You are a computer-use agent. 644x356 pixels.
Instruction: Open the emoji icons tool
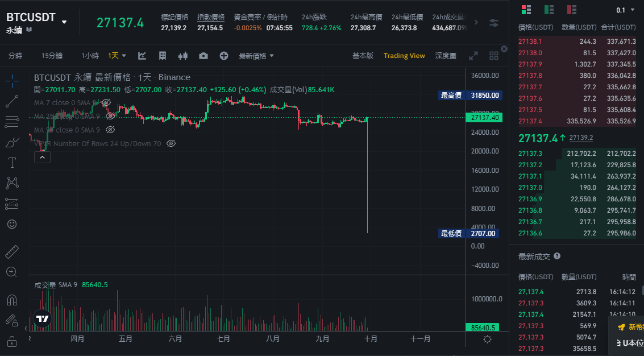tap(12, 224)
